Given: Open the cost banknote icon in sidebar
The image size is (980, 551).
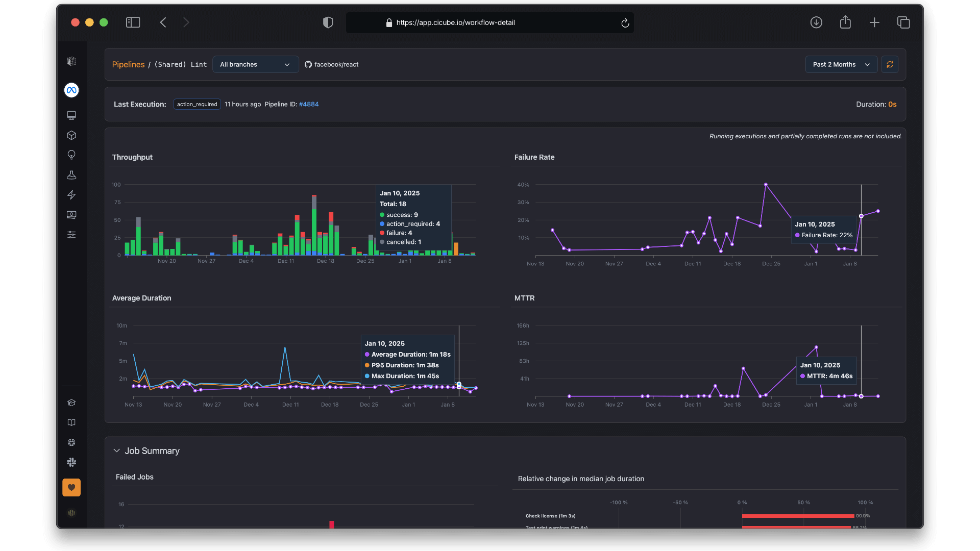Looking at the screenshot, I should click(x=71, y=215).
